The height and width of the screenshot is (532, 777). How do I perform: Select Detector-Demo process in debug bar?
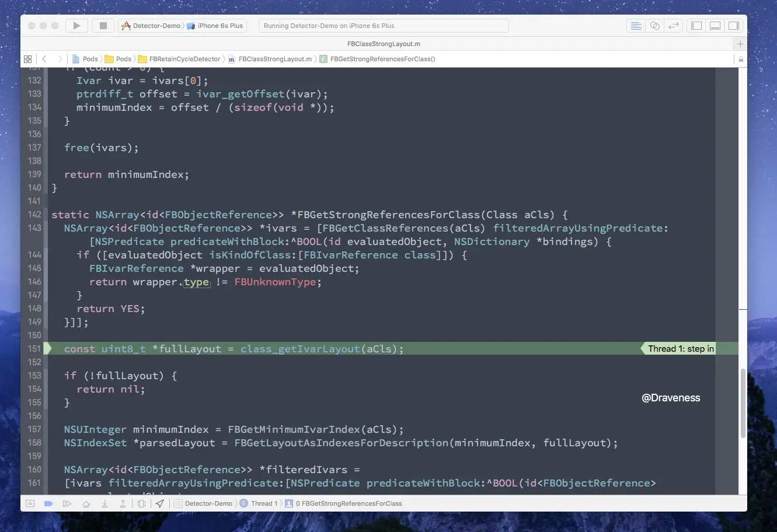point(203,503)
